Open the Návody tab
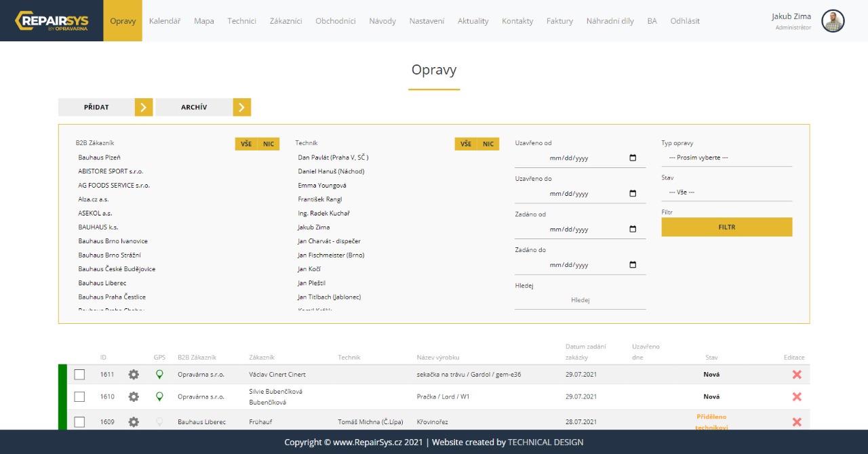The height and width of the screenshot is (454, 868). pos(382,21)
